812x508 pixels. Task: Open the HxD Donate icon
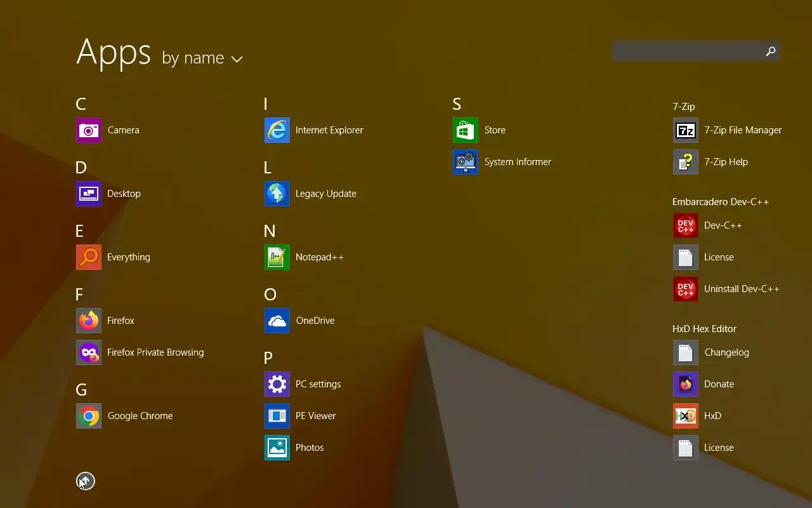pos(686,384)
